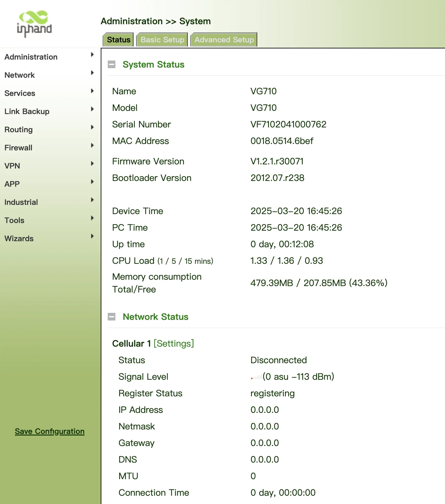The height and width of the screenshot is (504, 445).
Task: Click the Disconnected cellular status value
Action: pos(279,360)
